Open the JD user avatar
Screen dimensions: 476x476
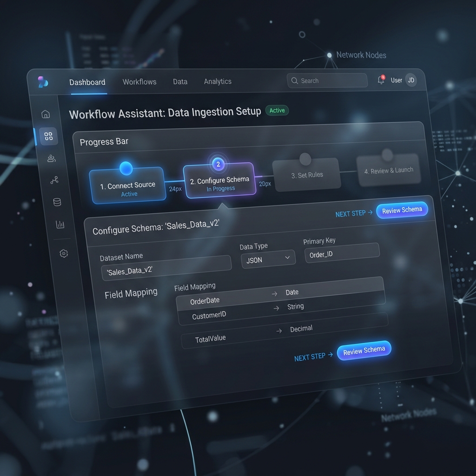[x=411, y=80]
